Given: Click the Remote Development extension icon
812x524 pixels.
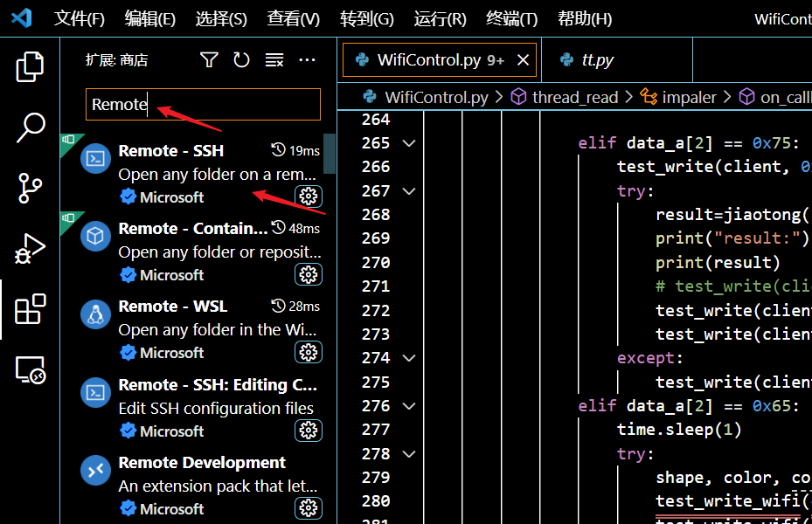Looking at the screenshot, I should click(96, 470).
